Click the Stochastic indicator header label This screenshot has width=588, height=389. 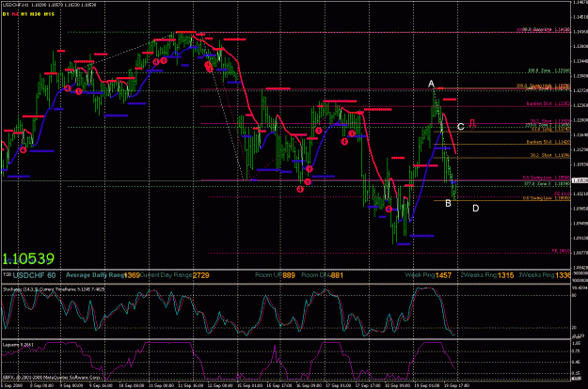[x=54, y=289]
